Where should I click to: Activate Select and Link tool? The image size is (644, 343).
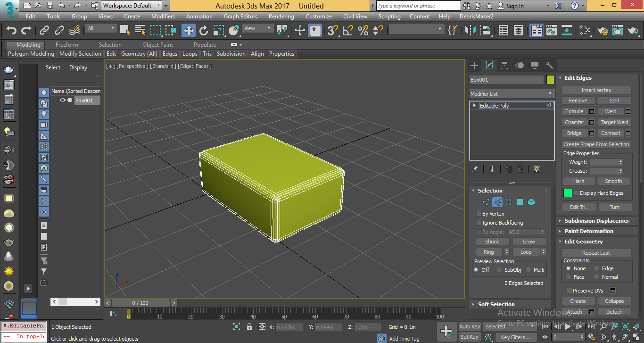[44, 31]
